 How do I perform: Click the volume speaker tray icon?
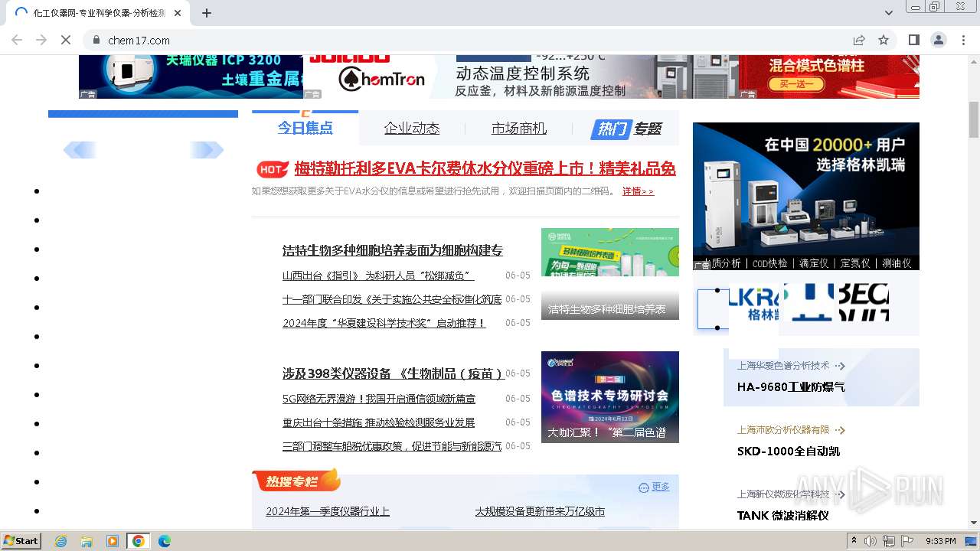871,541
